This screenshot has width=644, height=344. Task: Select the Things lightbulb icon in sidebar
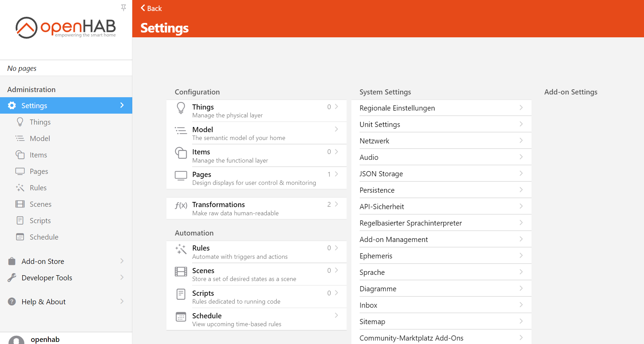click(20, 122)
